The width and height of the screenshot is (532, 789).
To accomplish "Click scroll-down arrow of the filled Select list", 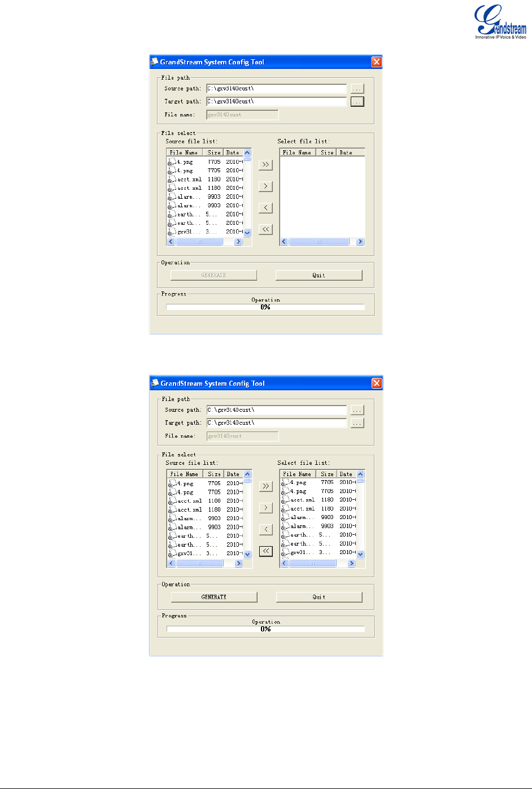I will pyautogui.click(x=360, y=555).
